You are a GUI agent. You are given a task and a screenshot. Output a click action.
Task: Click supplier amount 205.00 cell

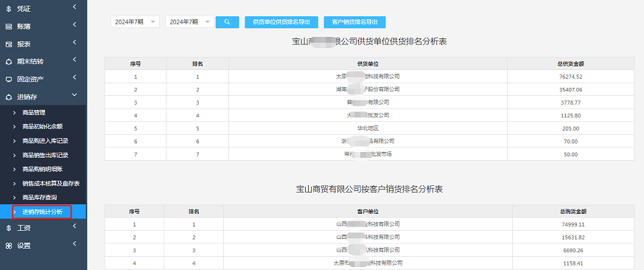click(571, 128)
